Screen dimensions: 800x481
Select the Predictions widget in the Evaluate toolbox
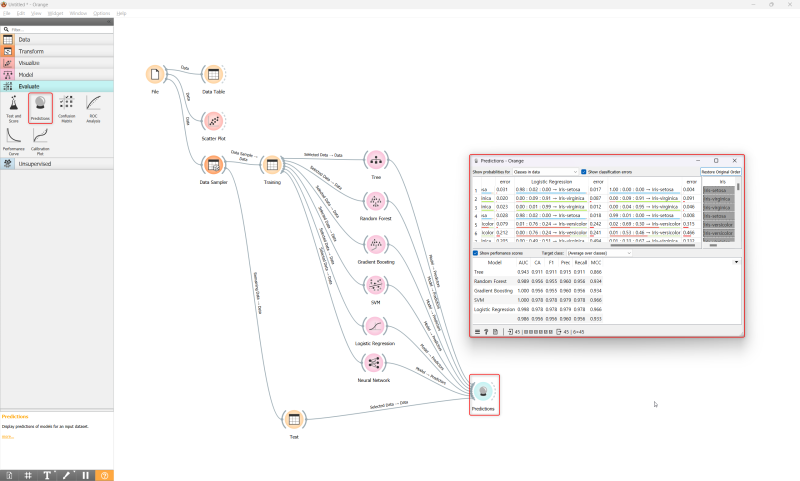[40, 108]
